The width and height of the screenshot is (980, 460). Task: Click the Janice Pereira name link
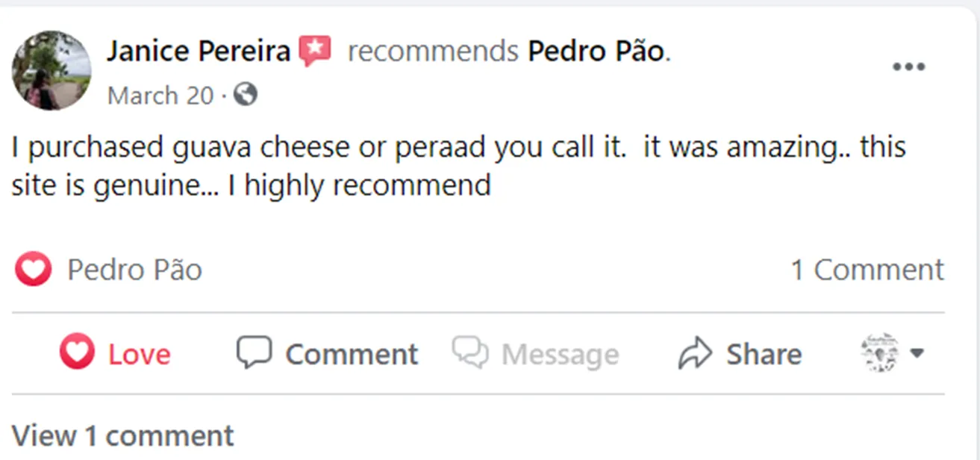click(x=198, y=52)
